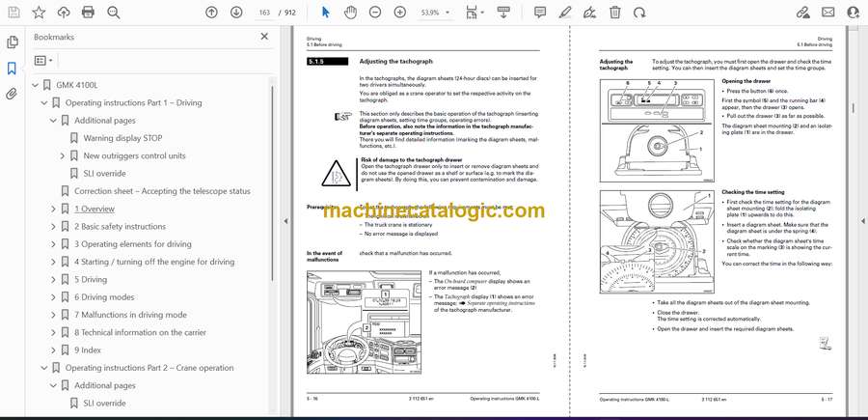Viewport: 868px width, 420px height.
Task: Go to previous page
Action: point(211,13)
